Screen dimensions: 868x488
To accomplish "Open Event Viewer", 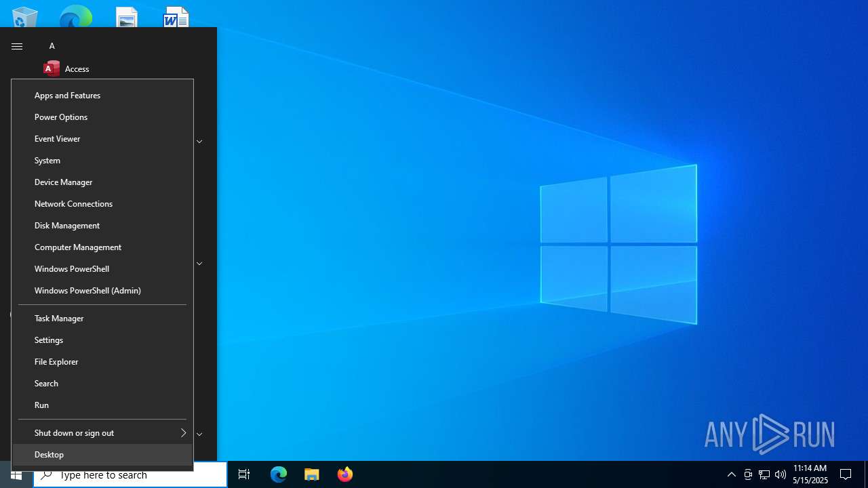I will point(102,139).
